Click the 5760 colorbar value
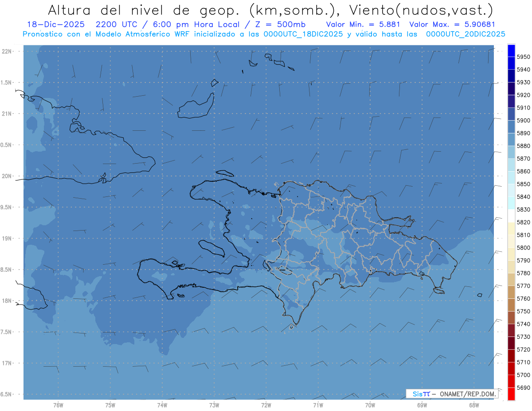 click(x=524, y=298)
